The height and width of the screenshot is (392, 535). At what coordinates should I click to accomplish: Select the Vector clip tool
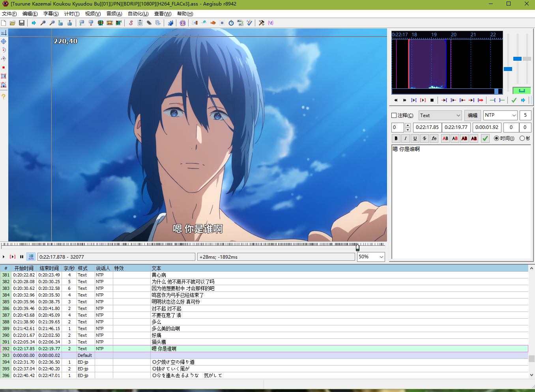[x=4, y=85]
